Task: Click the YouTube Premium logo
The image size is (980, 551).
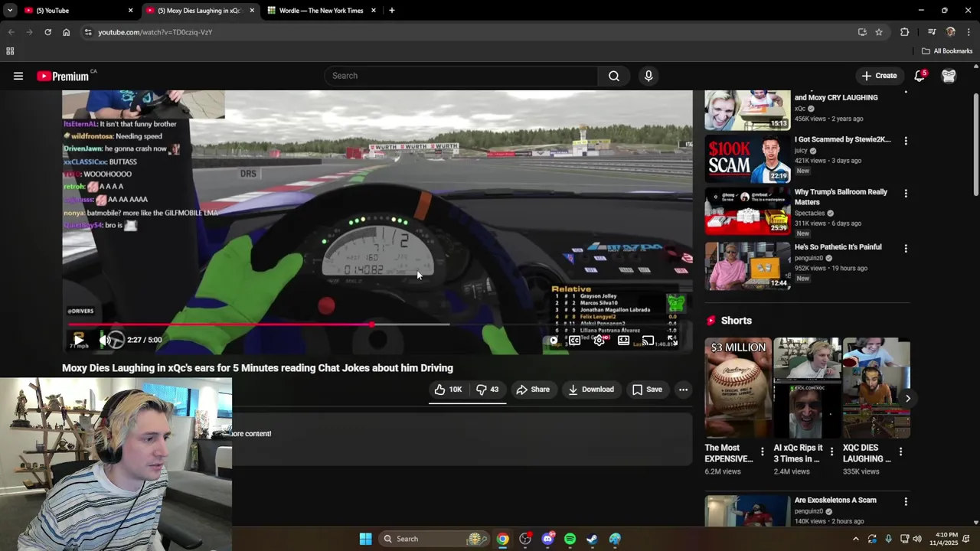Action: [64, 76]
